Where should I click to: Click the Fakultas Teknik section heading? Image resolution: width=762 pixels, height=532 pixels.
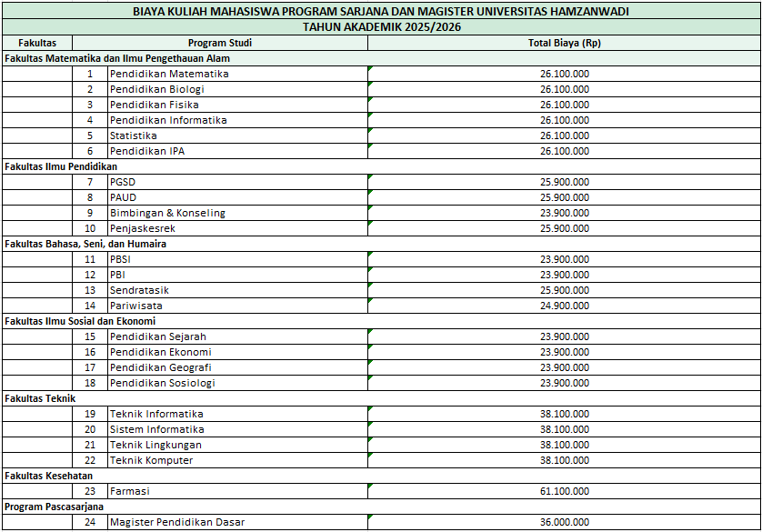[x=40, y=398]
